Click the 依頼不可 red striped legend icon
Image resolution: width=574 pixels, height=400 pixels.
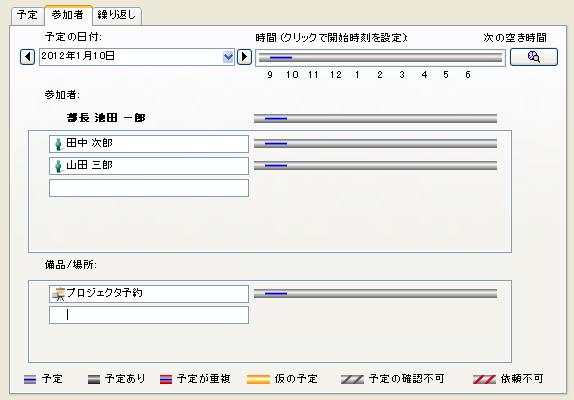(484, 380)
